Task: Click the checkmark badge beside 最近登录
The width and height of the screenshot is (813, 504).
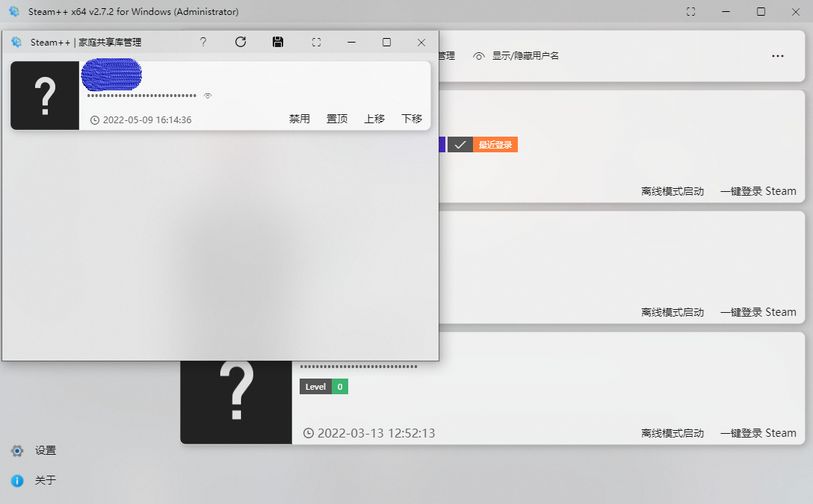Action: (460, 145)
